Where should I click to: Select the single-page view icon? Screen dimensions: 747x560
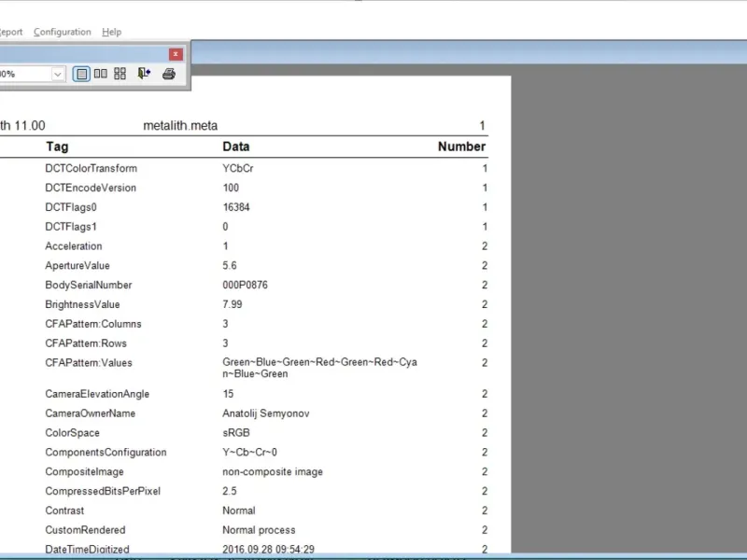click(81, 74)
